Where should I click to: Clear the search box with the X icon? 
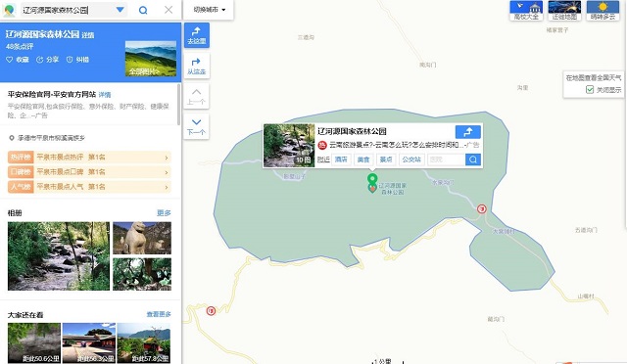pos(169,10)
